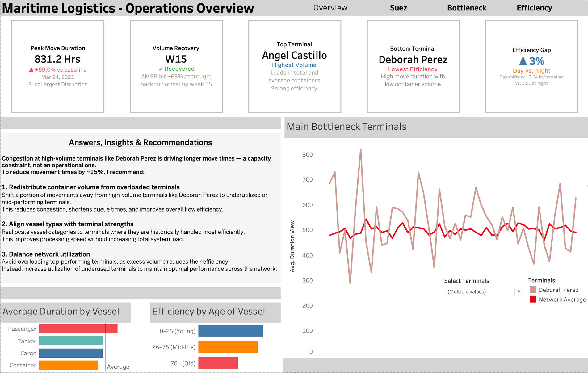The height and width of the screenshot is (373, 588).
Task: Click the Angel Castillo top terminal card
Action: 295,67
